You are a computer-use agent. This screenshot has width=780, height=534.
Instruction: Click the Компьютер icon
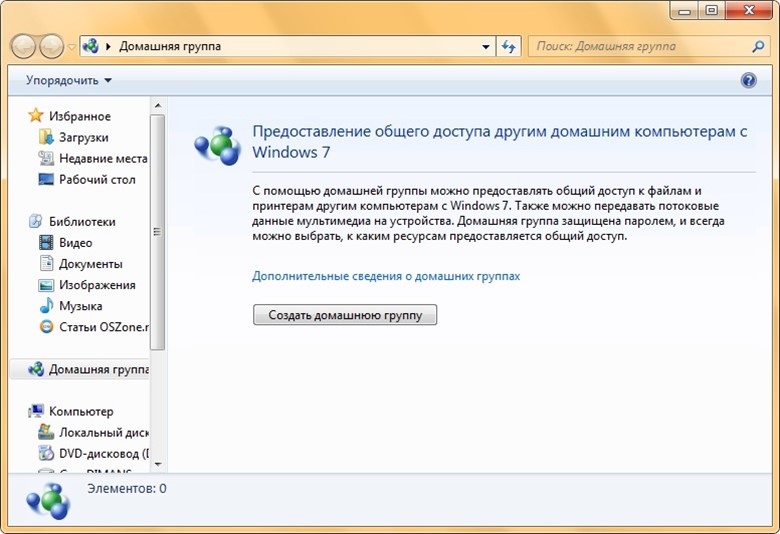[x=36, y=411]
